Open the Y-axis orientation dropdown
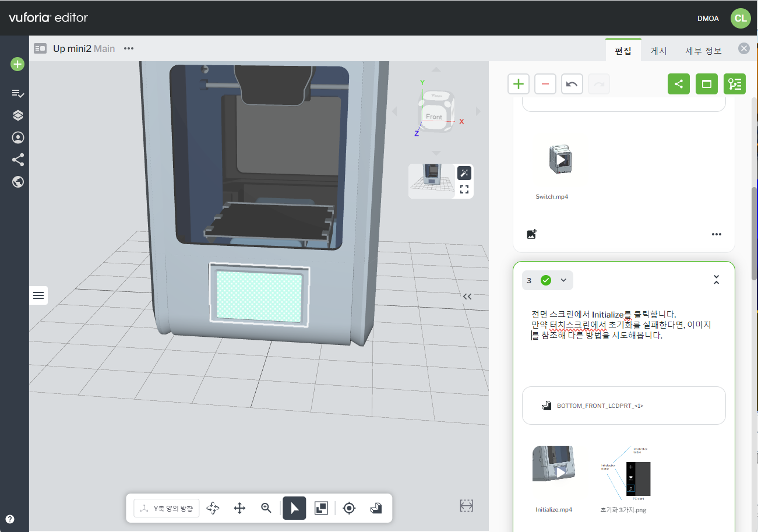Screen dimensions: 758x532 [x=167, y=508]
